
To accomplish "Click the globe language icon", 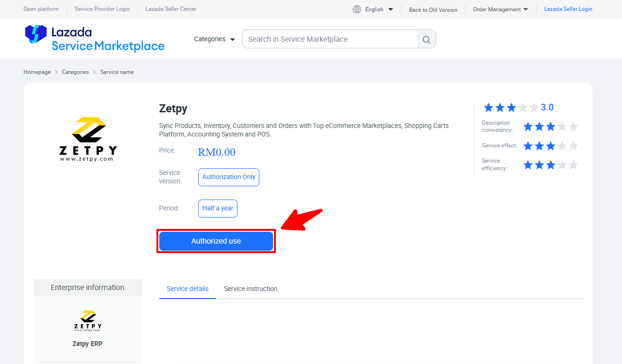I will point(357,9).
